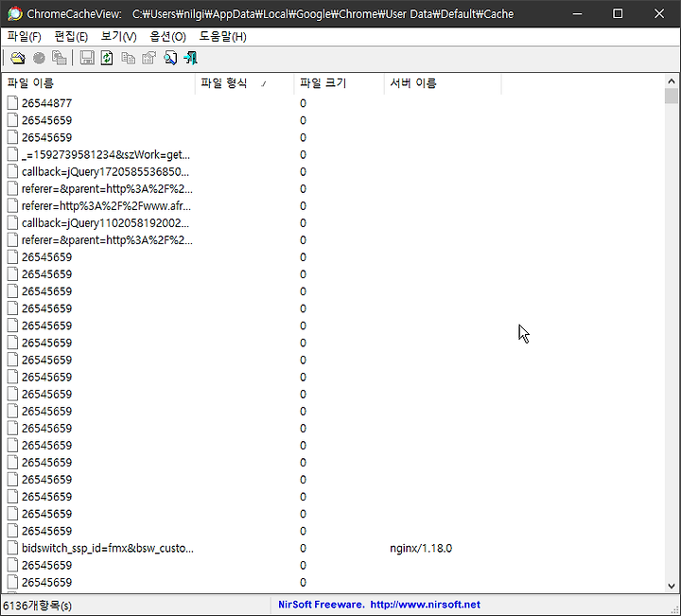Image resolution: width=681 pixels, height=616 pixels.
Task: Click the scrollbar down arrow
Action: (672, 586)
